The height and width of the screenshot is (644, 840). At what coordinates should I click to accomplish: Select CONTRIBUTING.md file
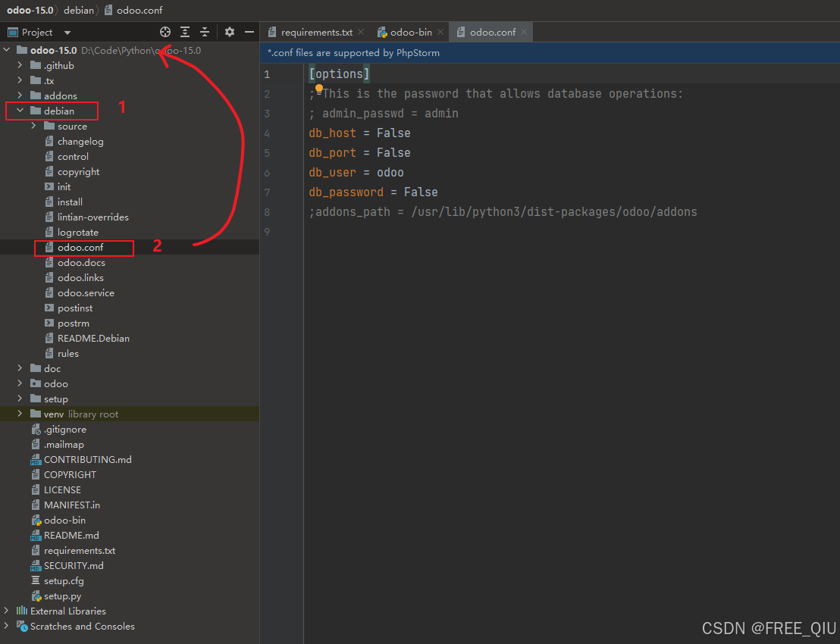87,459
